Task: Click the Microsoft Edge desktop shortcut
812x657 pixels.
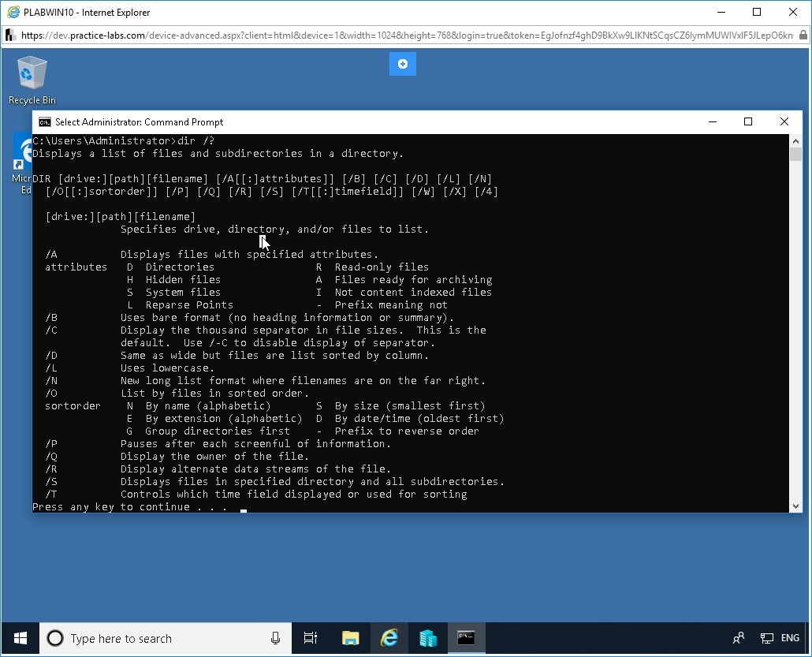Action: pyautogui.click(x=24, y=163)
